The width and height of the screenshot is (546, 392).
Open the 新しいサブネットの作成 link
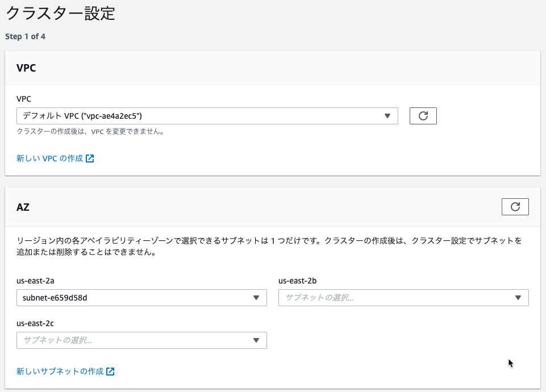coord(60,372)
